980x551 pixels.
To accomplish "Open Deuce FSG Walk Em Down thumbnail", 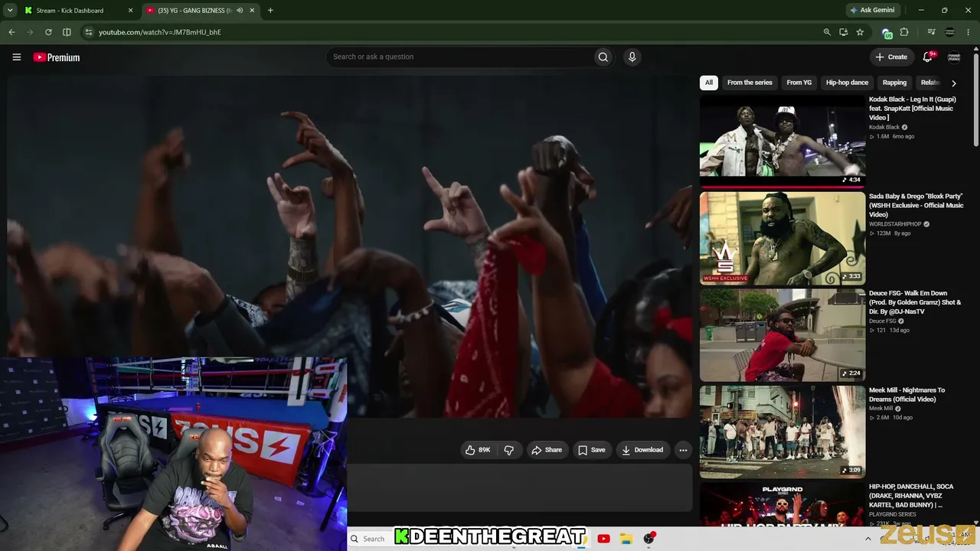I will tap(782, 335).
